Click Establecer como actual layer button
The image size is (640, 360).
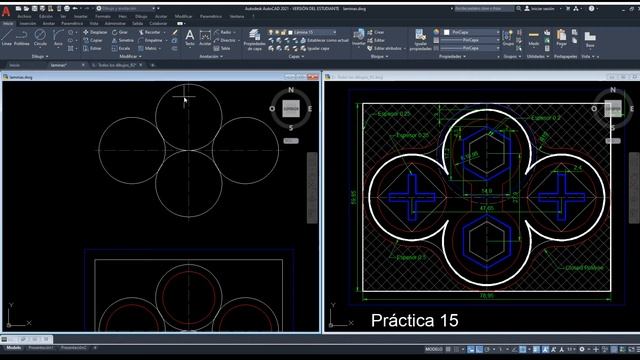[324, 40]
